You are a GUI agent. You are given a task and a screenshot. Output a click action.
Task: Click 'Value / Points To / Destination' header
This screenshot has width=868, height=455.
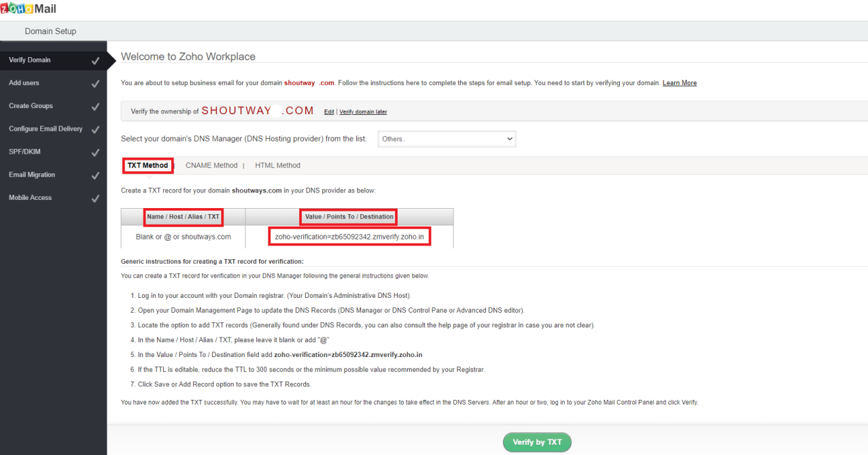[x=349, y=217]
